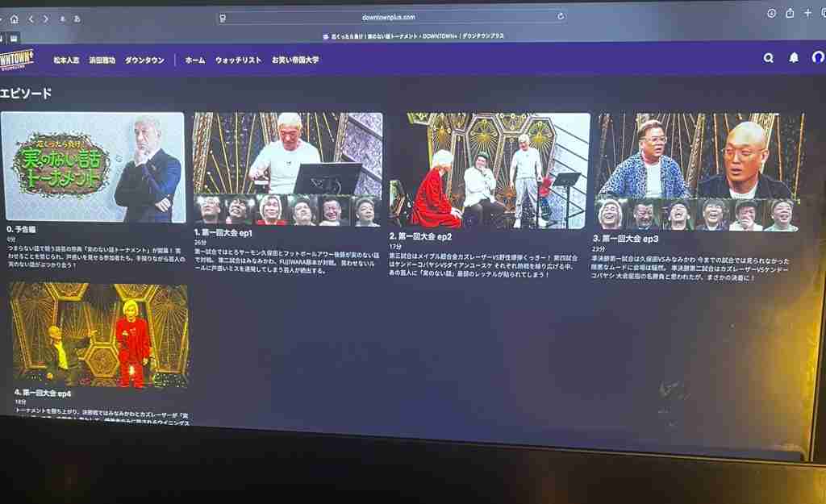The height and width of the screenshot is (504, 826).
Task: Navigate back with the left arrow
Action: [31, 19]
